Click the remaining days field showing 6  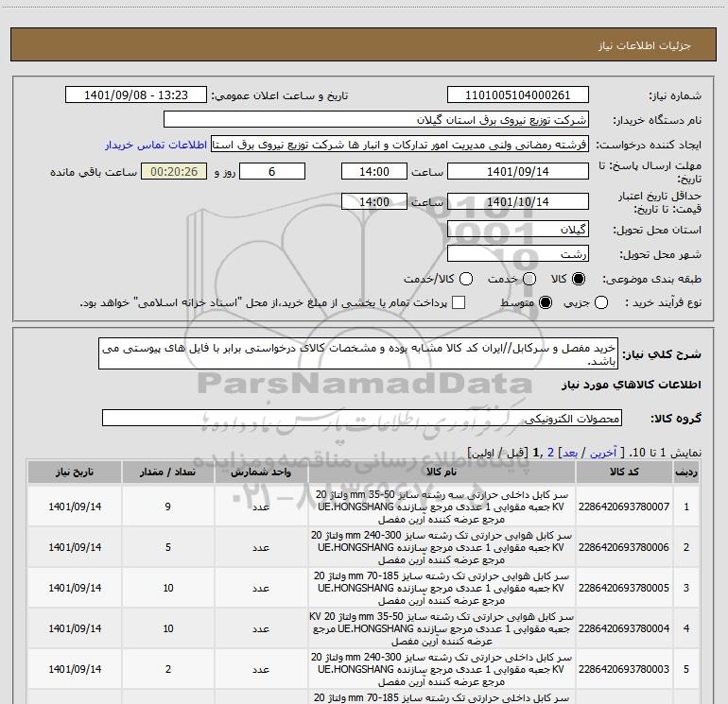[272, 171]
